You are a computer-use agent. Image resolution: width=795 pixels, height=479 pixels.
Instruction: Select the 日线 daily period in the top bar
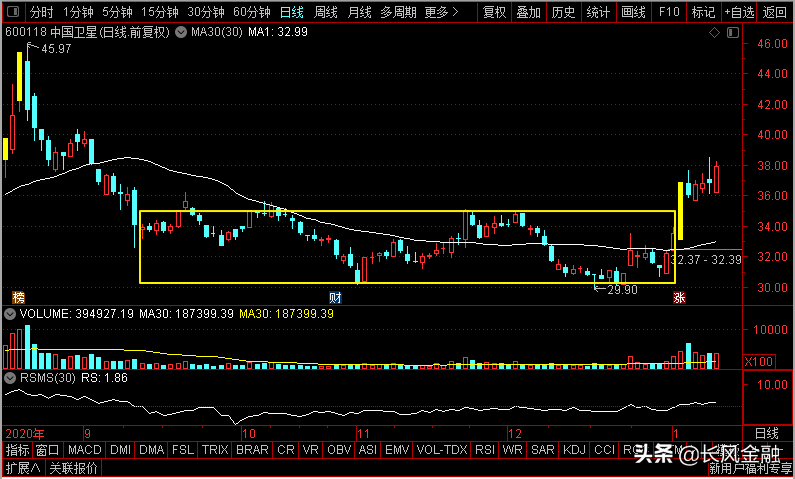292,12
